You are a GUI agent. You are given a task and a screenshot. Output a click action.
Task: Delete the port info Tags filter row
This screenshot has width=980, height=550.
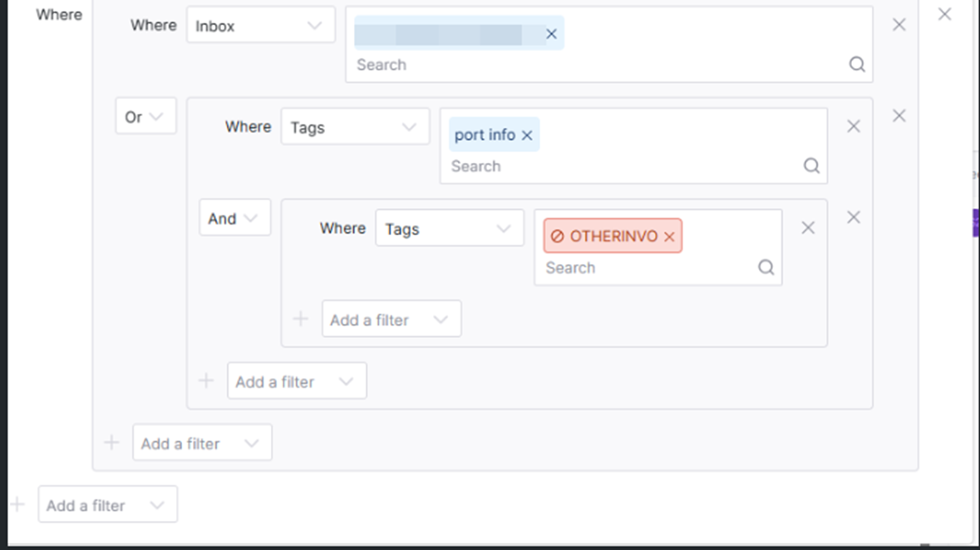click(x=853, y=126)
